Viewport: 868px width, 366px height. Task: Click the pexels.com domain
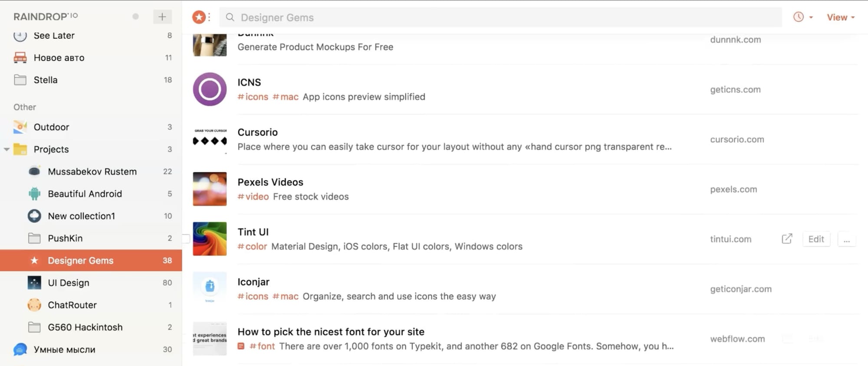(x=733, y=189)
